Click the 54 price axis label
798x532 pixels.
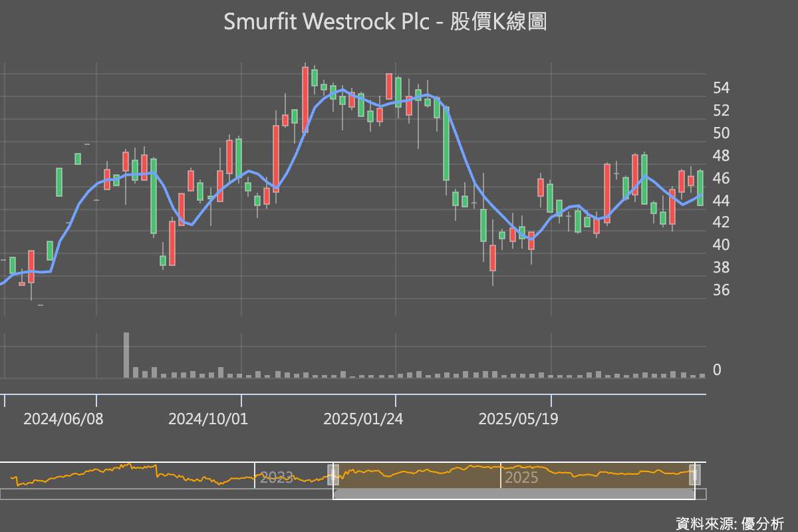721,88
